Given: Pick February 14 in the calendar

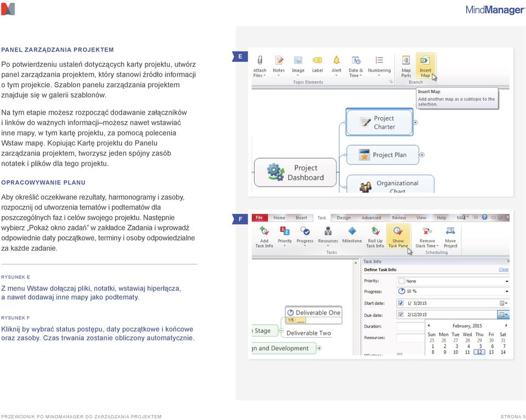Looking at the screenshot, I should point(503,352).
